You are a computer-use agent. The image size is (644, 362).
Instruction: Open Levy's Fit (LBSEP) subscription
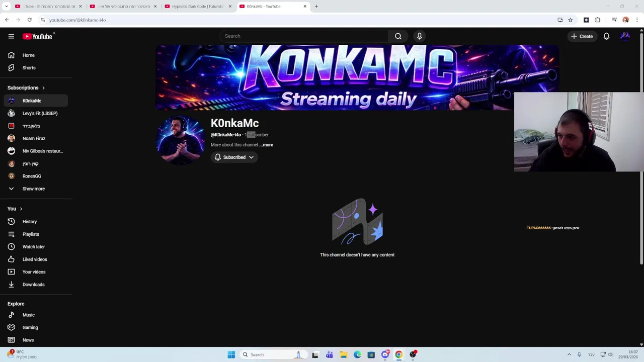pos(36,113)
